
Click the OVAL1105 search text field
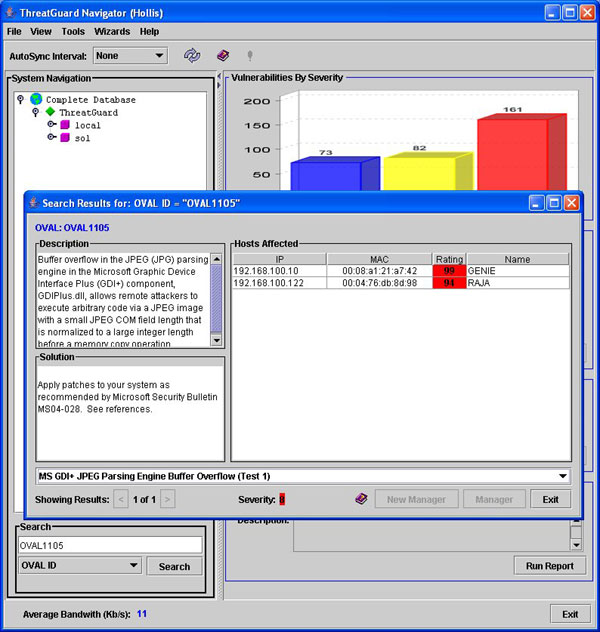(x=110, y=545)
